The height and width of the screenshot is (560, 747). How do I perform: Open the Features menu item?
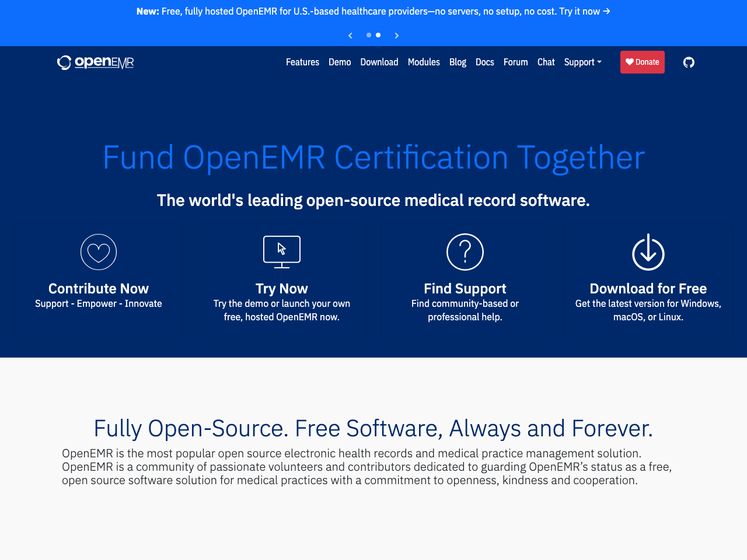[x=302, y=61]
